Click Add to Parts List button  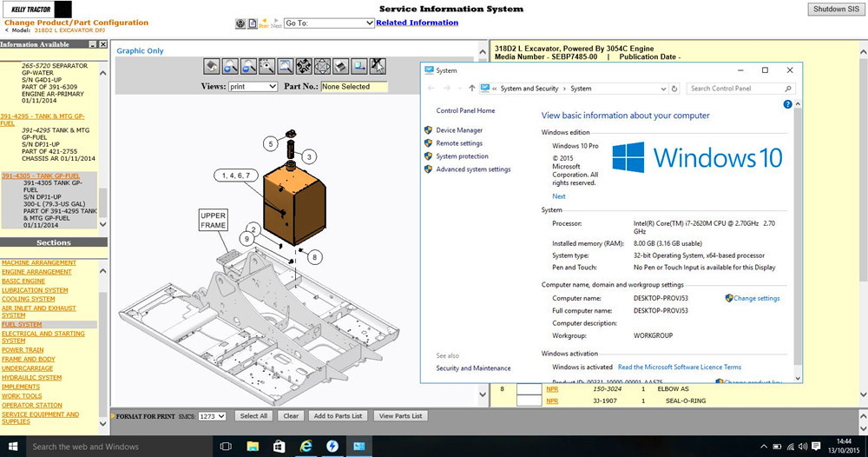coord(338,416)
